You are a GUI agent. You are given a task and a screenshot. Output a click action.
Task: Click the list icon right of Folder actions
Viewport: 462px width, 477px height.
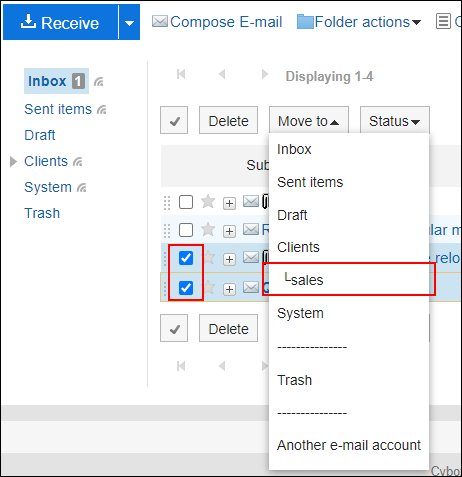pyautogui.click(x=443, y=22)
